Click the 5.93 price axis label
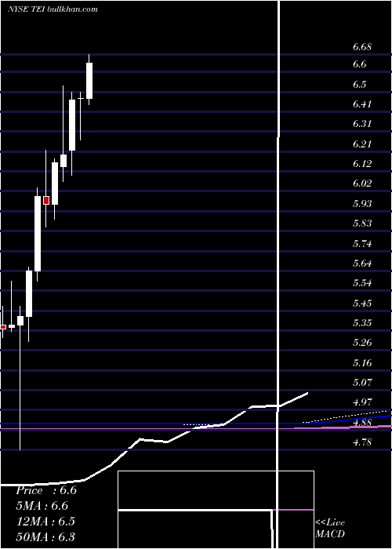 tap(362, 203)
